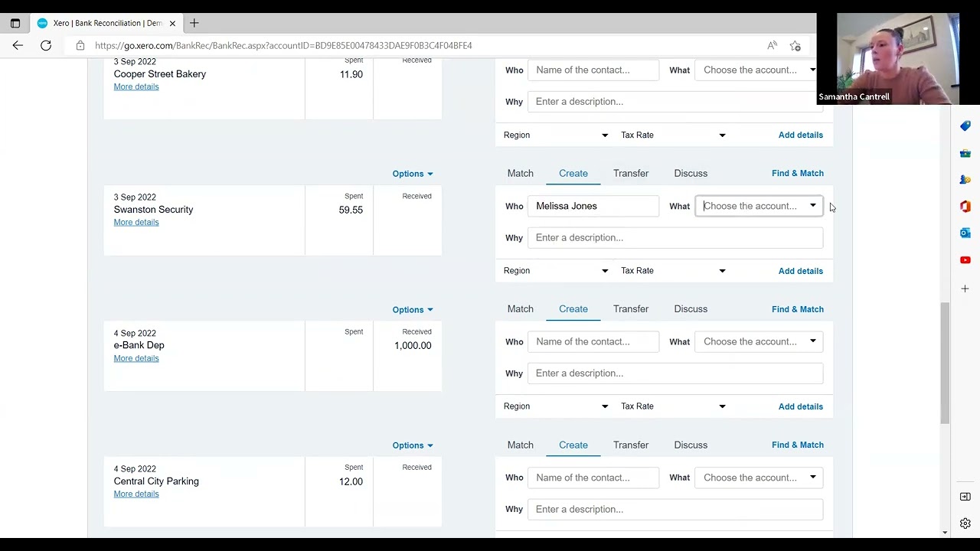
Task: Open the Edge sidebar shopping tag icon
Action: 965,126
